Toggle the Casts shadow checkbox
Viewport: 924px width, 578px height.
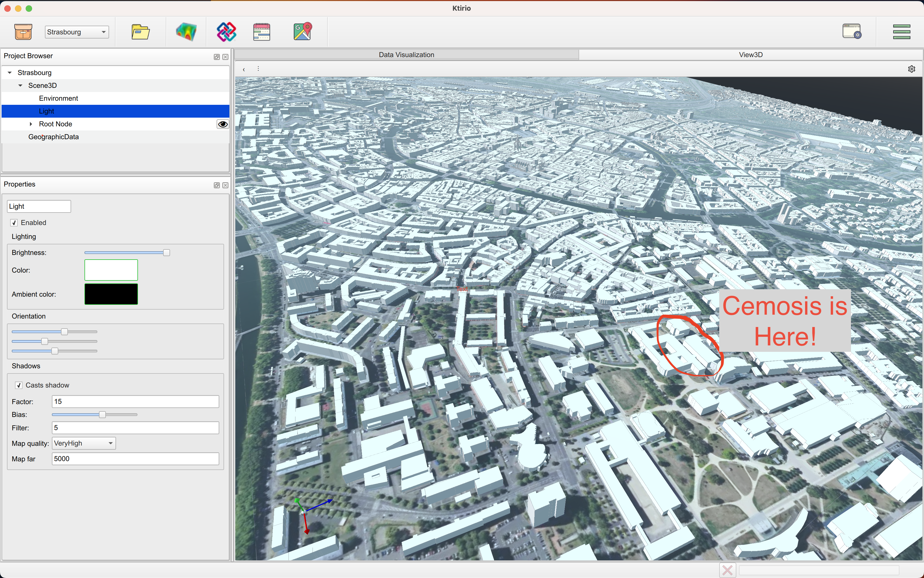point(19,385)
